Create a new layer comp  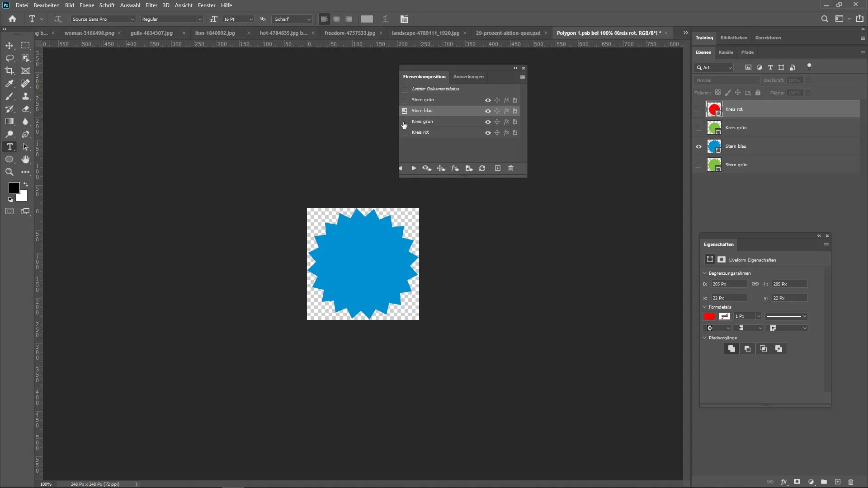498,169
